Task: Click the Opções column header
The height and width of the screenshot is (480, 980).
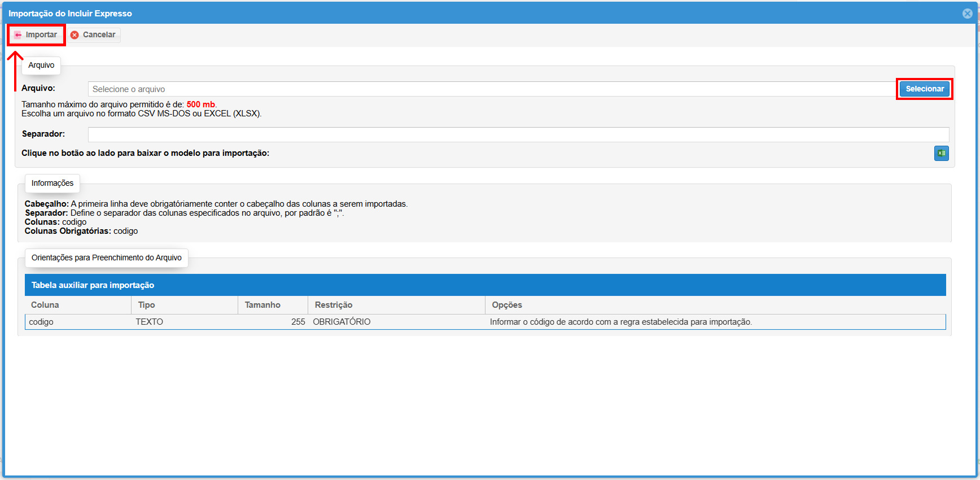Action: pos(507,305)
